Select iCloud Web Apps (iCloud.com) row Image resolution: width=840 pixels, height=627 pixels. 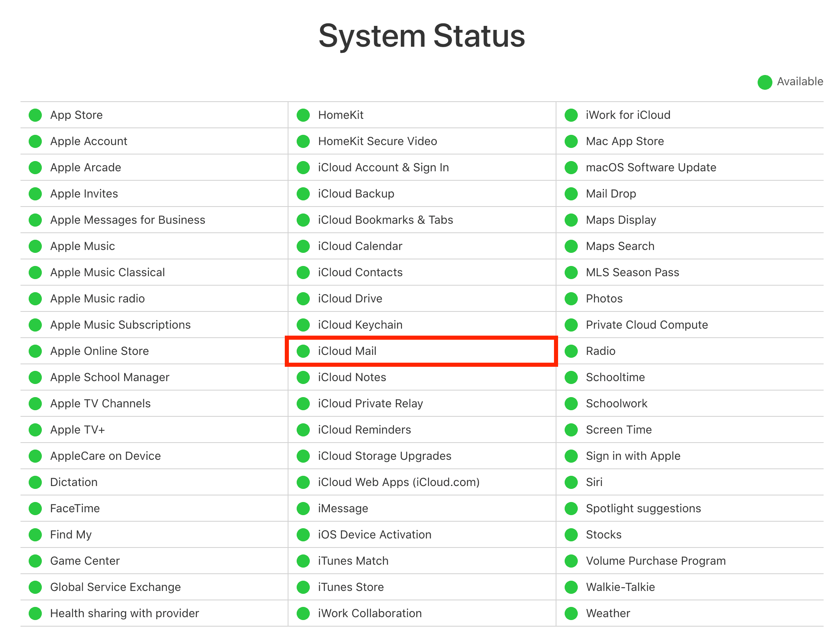coord(398,482)
